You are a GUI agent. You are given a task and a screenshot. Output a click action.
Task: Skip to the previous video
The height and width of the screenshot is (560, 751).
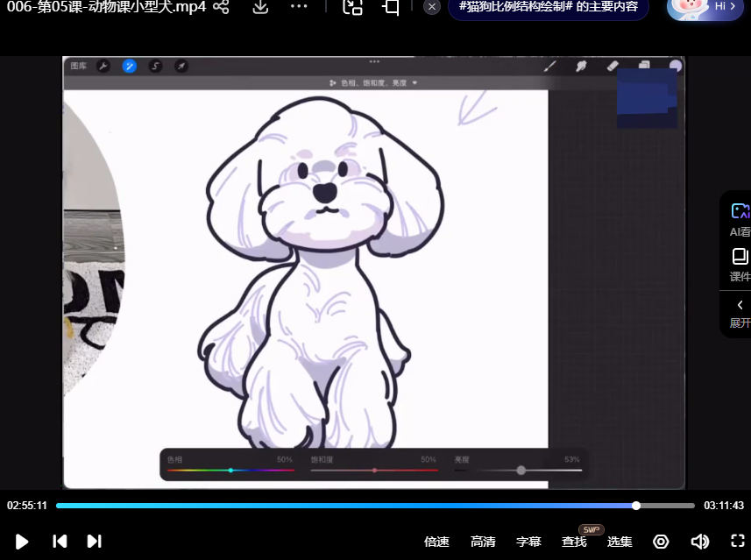pos(60,542)
